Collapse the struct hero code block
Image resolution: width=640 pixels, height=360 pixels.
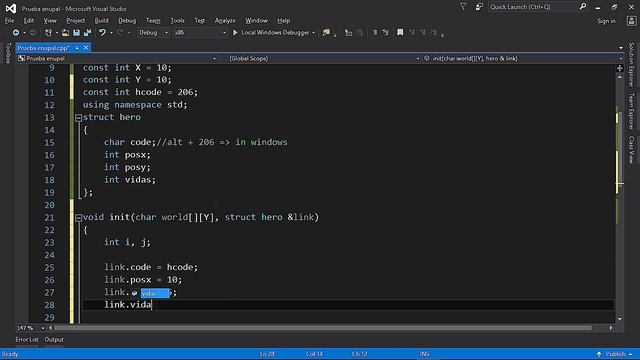click(78, 118)
